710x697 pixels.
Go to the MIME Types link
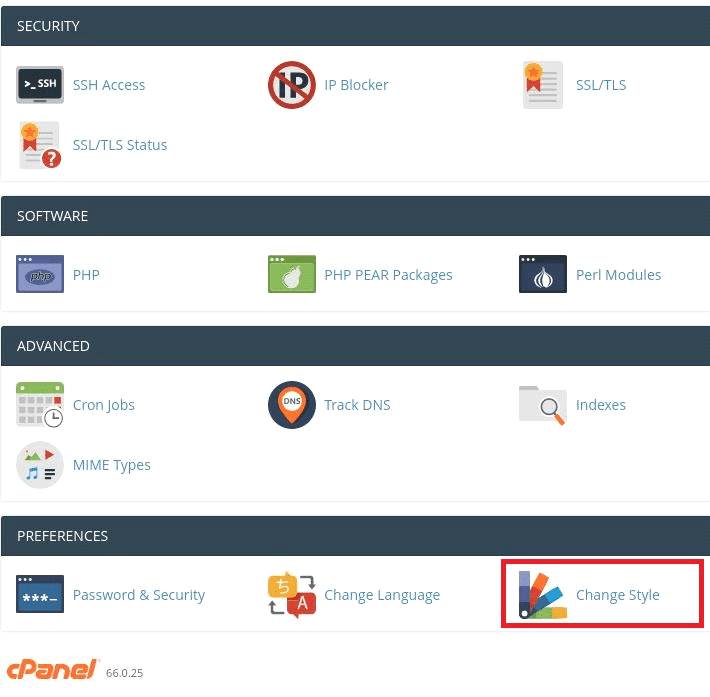(x=112, y=465)
